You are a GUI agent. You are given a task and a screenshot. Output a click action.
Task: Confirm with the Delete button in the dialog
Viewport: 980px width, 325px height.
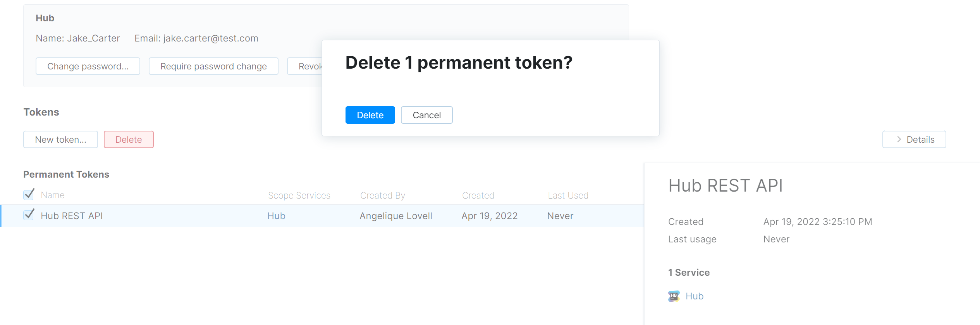tap(370, 115)
